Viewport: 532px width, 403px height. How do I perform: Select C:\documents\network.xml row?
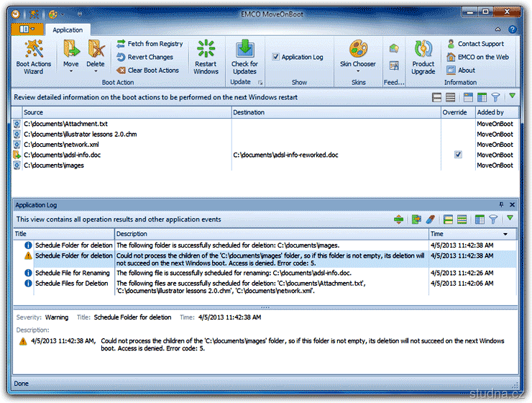click(x=60, y=145)
